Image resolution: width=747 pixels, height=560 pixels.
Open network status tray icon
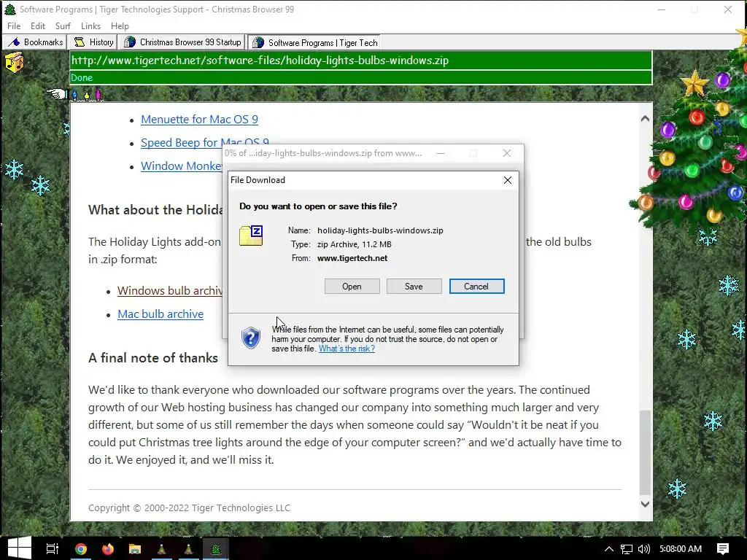click(x=627, y=549)
